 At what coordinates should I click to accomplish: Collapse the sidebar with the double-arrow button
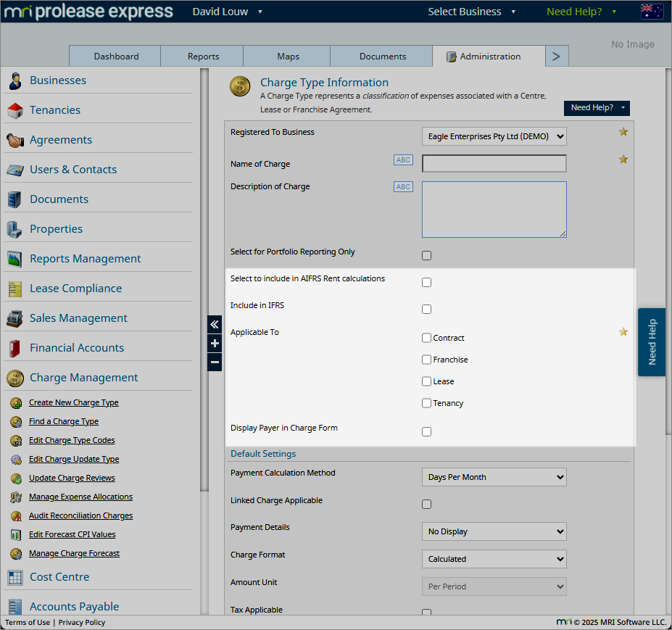coord(215,325)
